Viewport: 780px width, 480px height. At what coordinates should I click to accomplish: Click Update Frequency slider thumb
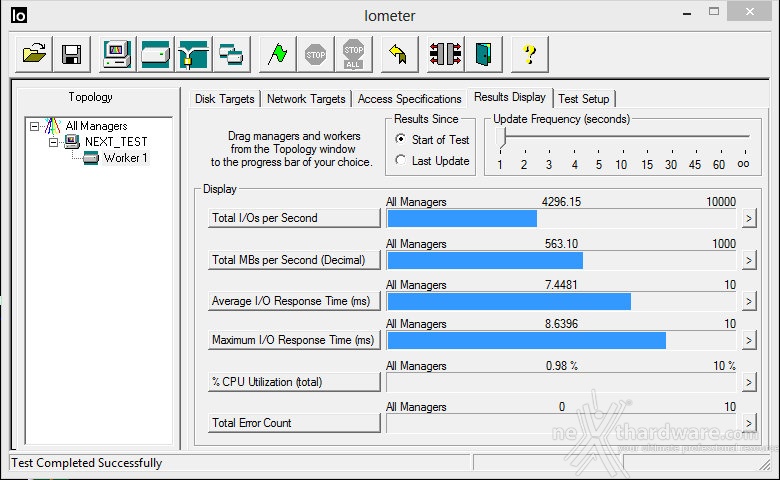point(501,137)
